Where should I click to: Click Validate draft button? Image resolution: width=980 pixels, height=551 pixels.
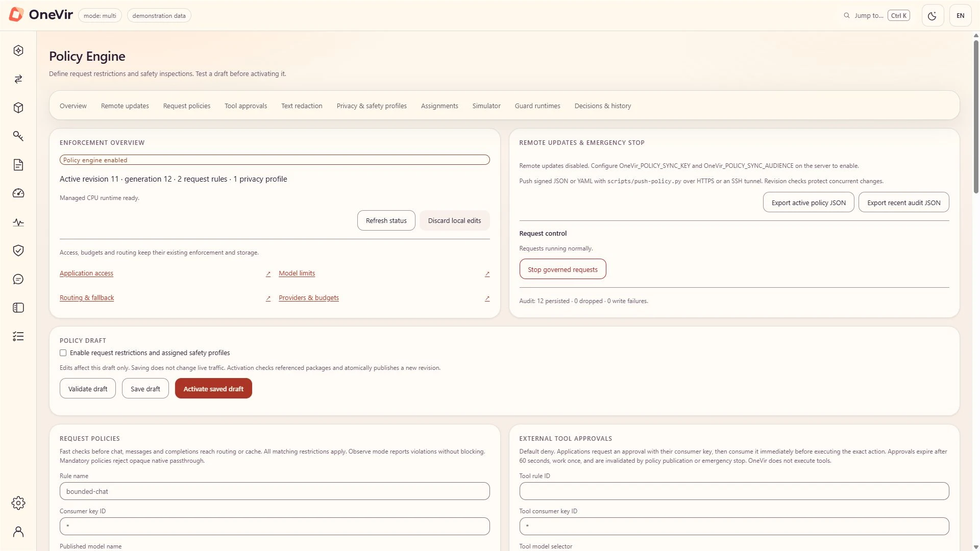tap(88, 389)
